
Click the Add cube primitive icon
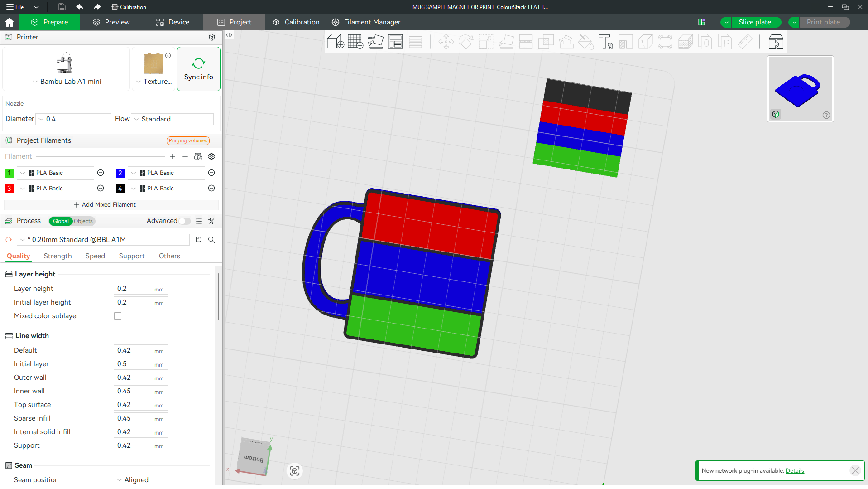(x=335, y=42)
